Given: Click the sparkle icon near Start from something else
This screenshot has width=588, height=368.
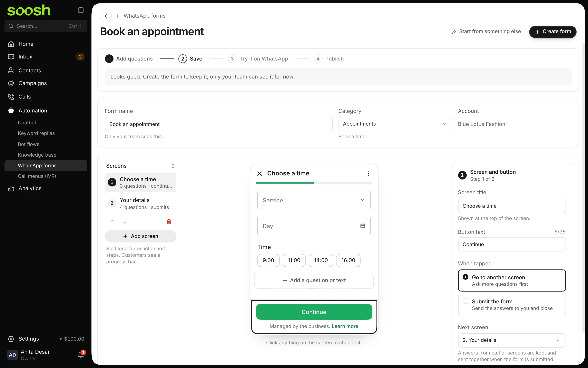Looking at the screenshot, I should 453,32.
